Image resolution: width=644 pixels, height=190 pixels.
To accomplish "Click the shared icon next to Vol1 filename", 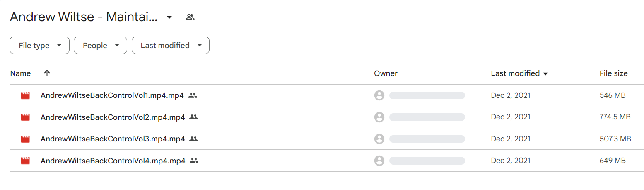I will click(x=193, y=95).
